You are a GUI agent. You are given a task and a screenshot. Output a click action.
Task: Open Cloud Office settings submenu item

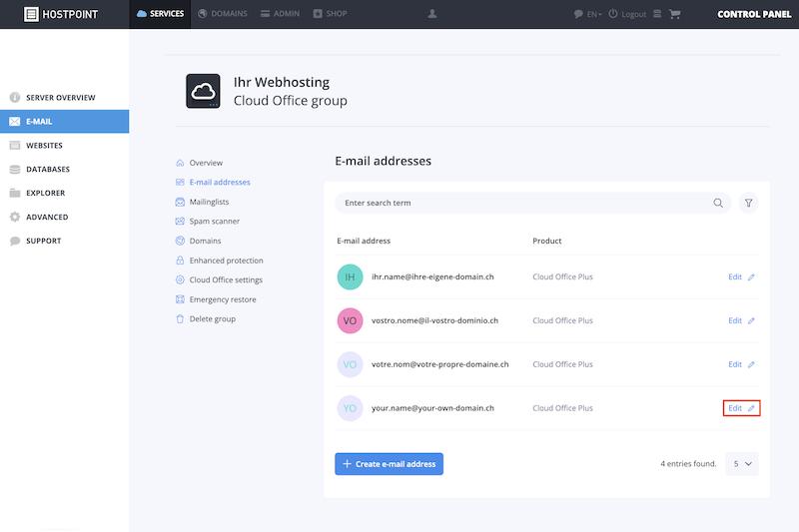219,280
